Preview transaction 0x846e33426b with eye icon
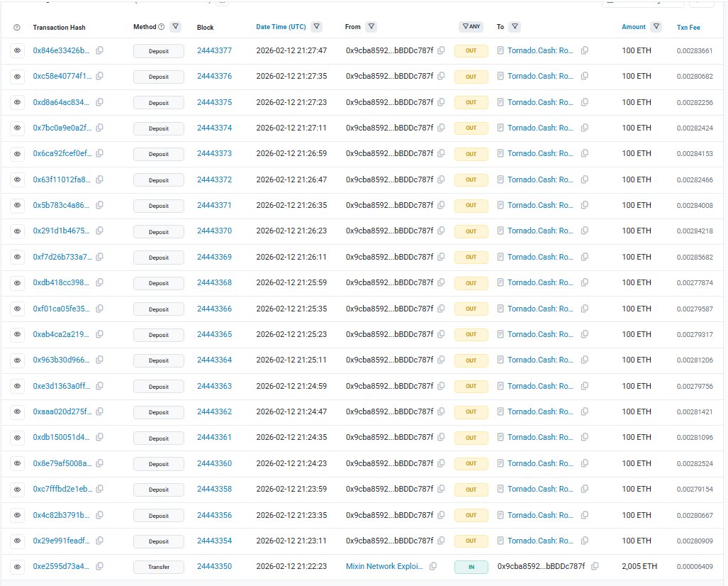The width and height of the screenshot is (728, 586). click(x=17, y=50)
